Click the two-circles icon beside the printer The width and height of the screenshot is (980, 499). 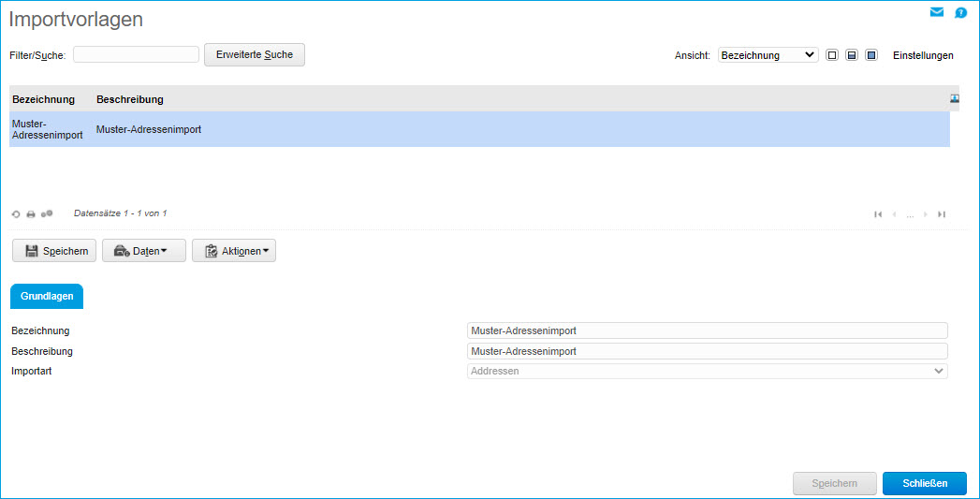tap(47, 214)
